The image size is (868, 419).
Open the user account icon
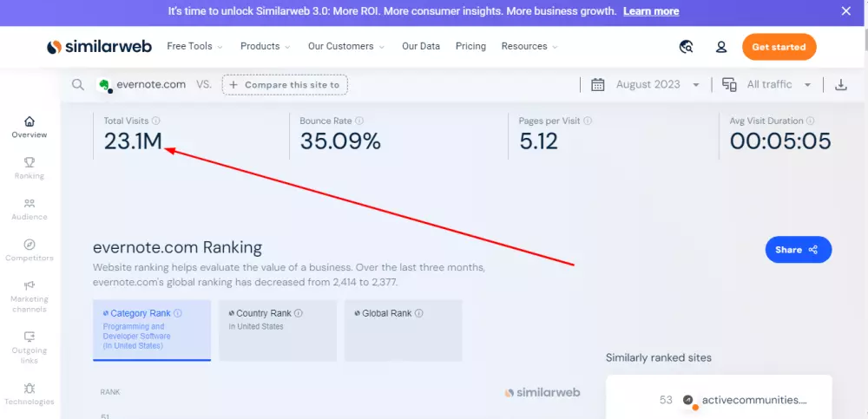click(720, 47)
